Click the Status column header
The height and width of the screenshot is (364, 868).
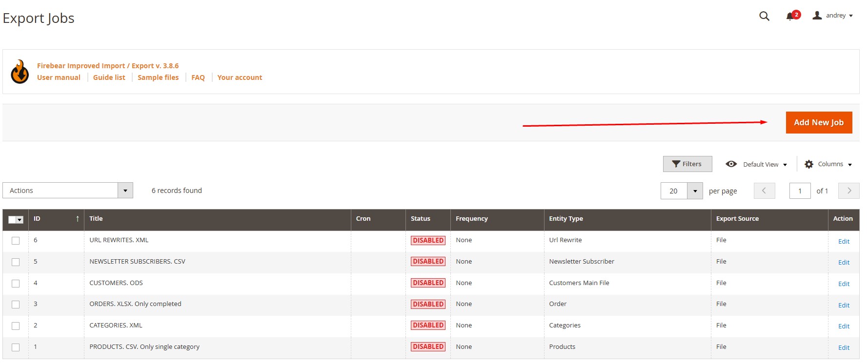(x=421, y=219)
